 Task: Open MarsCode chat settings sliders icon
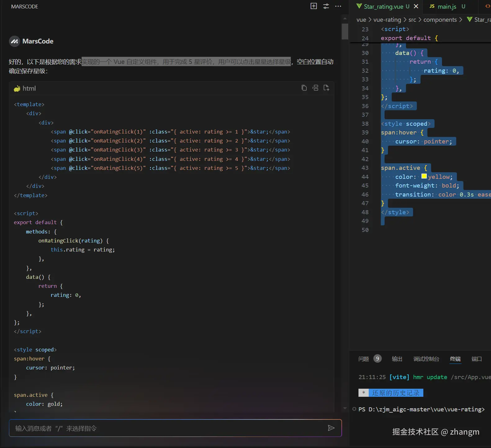326,6
